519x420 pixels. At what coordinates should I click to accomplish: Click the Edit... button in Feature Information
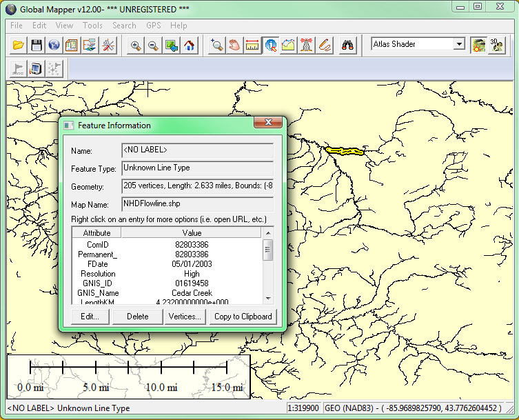90,317
